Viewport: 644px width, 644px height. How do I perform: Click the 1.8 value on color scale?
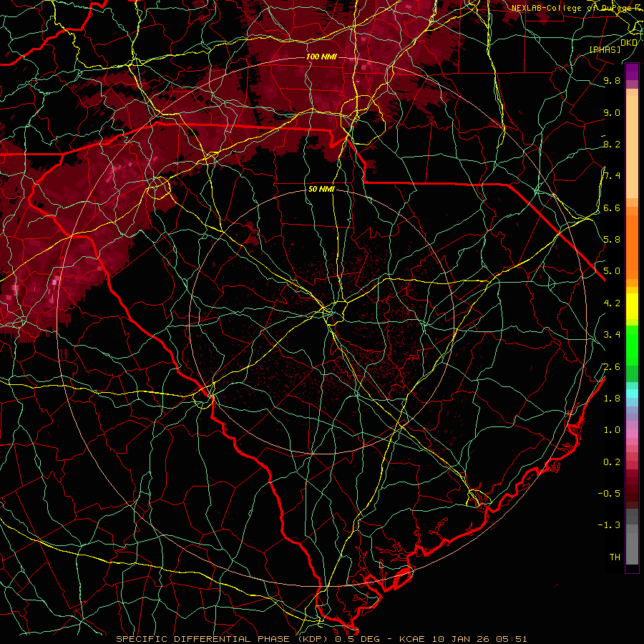[612, 399]
